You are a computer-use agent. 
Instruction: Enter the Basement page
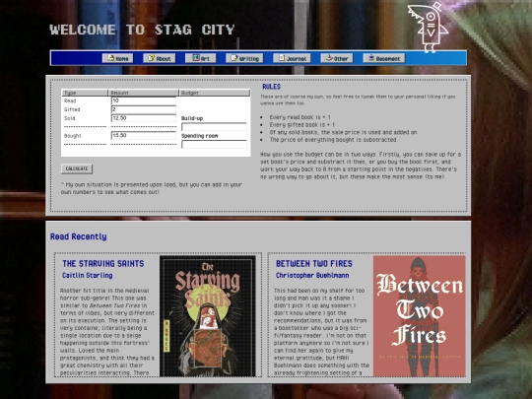point(384,58)
